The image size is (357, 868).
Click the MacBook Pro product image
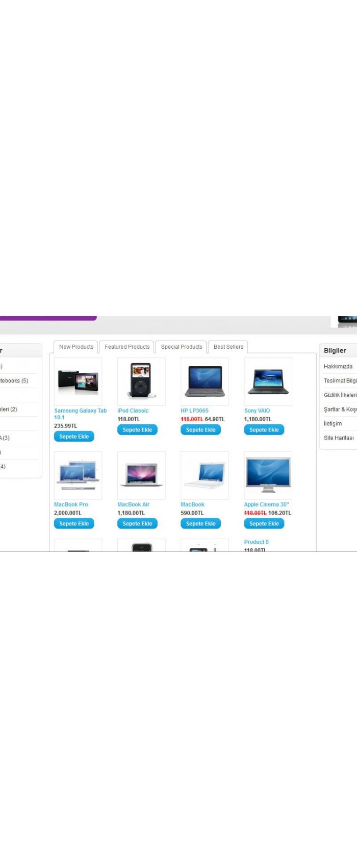[x=78, y=475]
